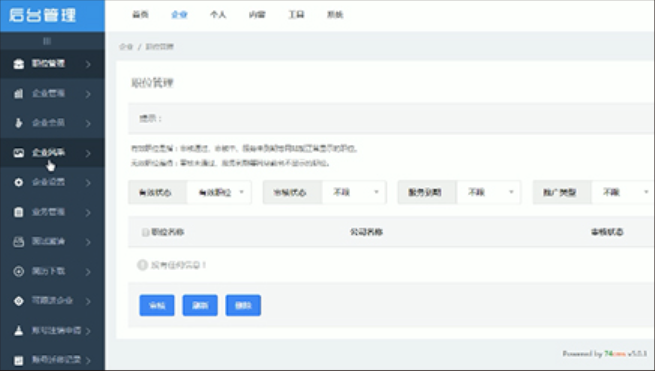
Task: Click the 74cms link in the footer
Action: (x=615, y=354)
